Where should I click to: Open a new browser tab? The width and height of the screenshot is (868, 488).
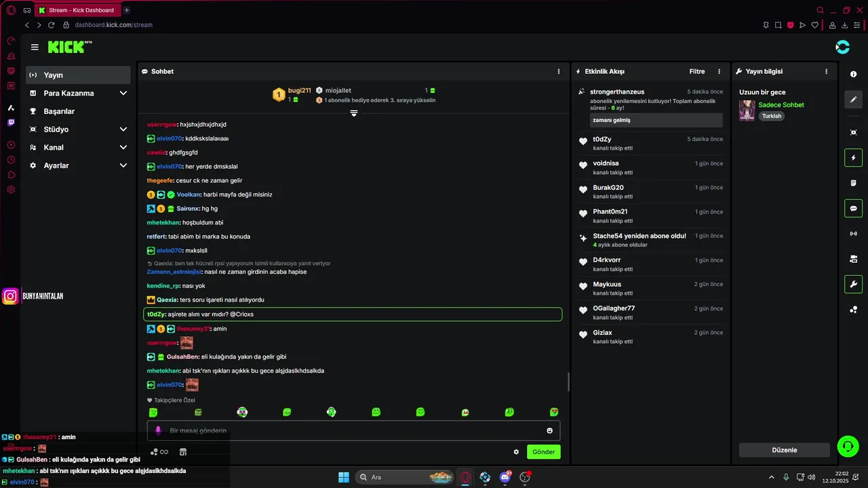127,10
